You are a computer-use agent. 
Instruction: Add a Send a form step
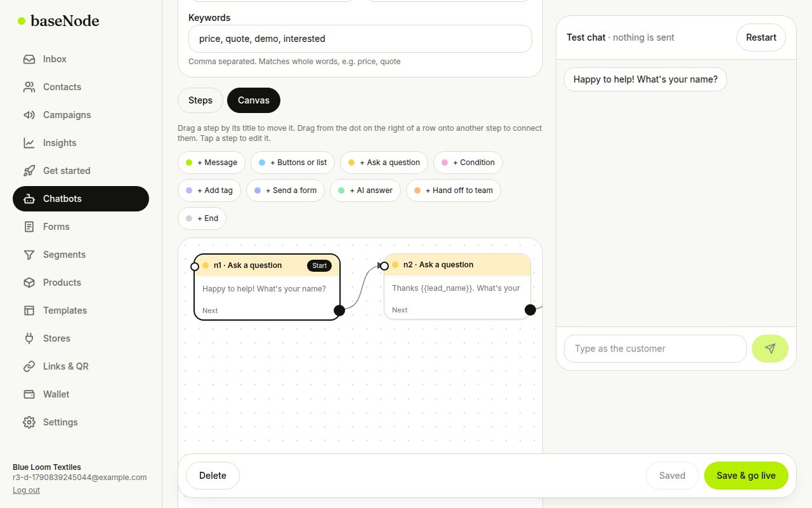(285, 190)
